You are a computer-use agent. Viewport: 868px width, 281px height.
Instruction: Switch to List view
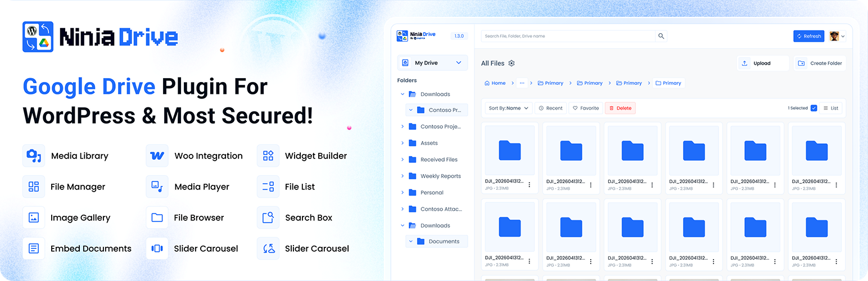pyautogui.click(x=830, y=108)
